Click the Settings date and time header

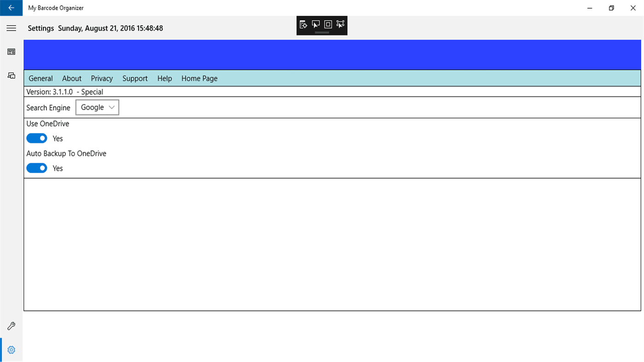click(95, 28)
